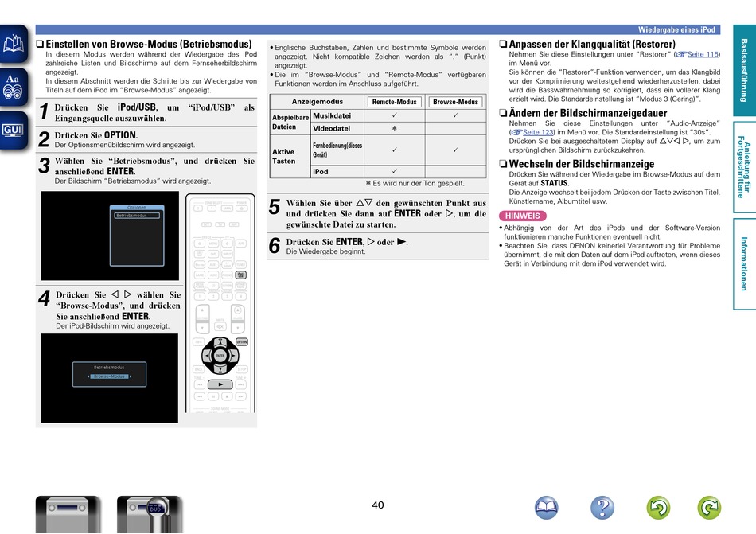Click the Musikdatei table row label
The width and height of the screenshot is (756, 534).
coord(332,115)
